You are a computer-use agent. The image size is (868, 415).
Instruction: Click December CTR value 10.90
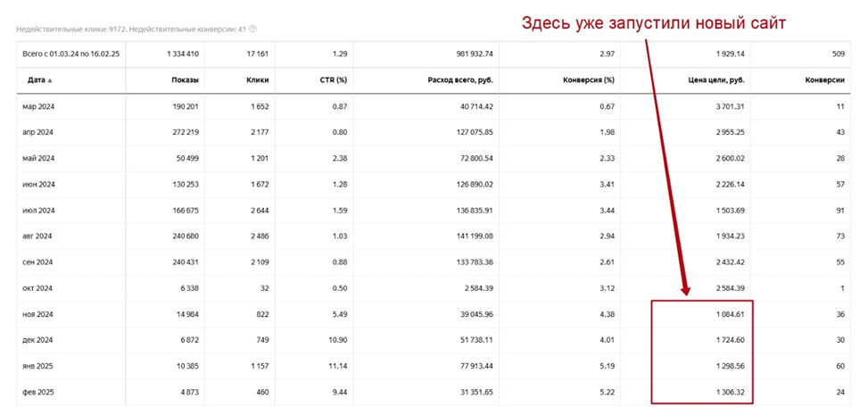pos(338,340)
